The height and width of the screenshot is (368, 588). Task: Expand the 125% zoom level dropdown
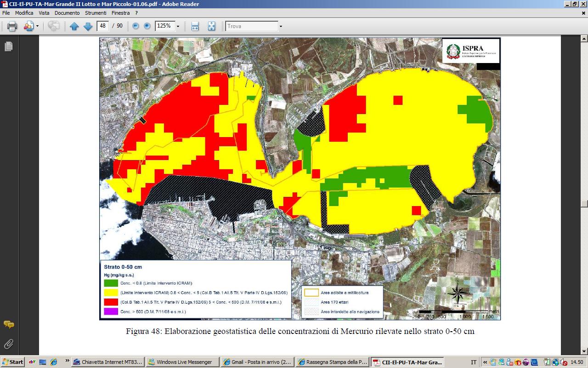click(178, 26)
